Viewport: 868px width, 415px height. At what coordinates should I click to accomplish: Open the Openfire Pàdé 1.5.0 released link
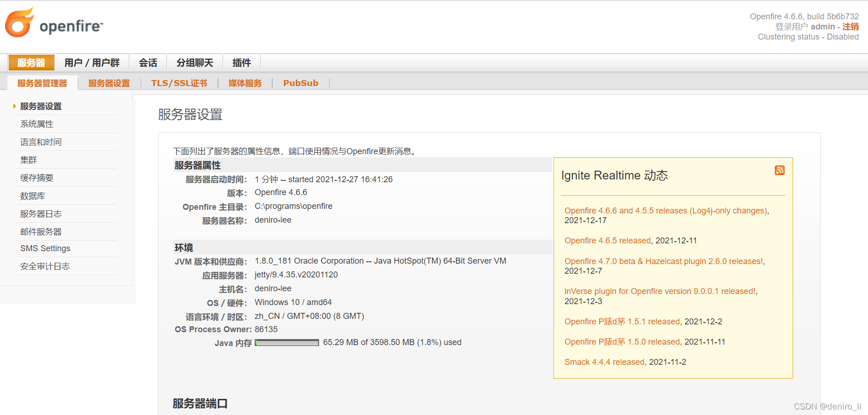(x=622, y=342)
